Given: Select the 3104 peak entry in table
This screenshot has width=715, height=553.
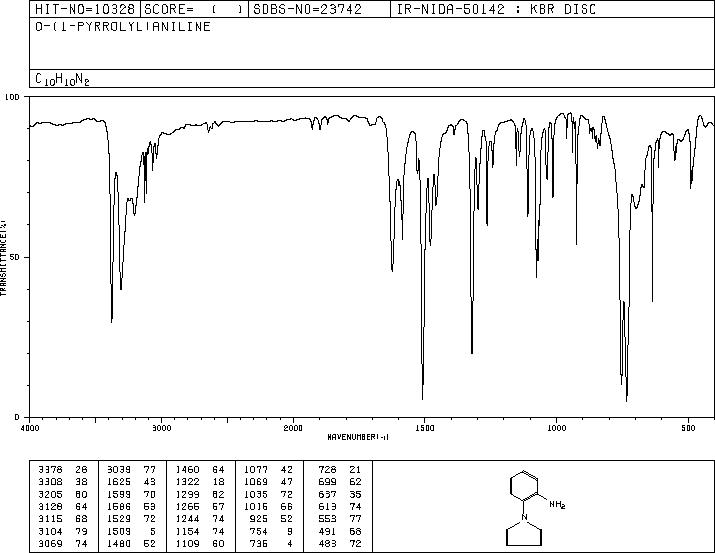Looking at the screenshot, I should (62, 531).
